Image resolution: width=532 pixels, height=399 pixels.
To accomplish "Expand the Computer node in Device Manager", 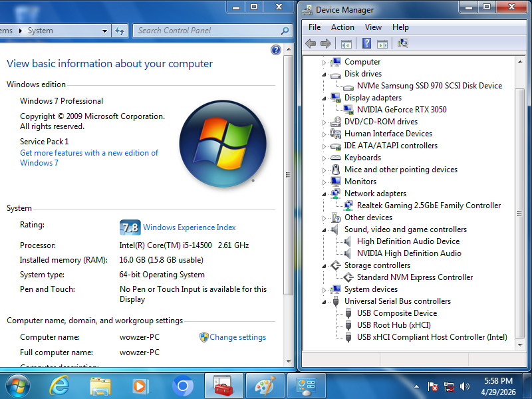I will click(x=324, y=63).
